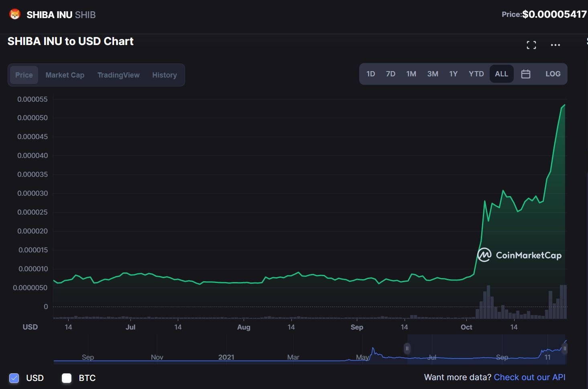Toggle the LOG scale option
The image size is (588, 389).
tap(553, 74)
